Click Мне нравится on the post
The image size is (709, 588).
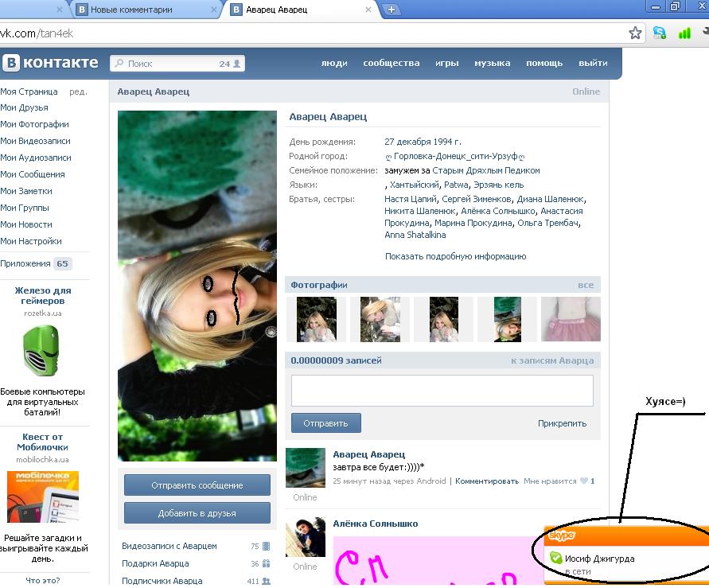pyautogui.click(x=550, y=481)
